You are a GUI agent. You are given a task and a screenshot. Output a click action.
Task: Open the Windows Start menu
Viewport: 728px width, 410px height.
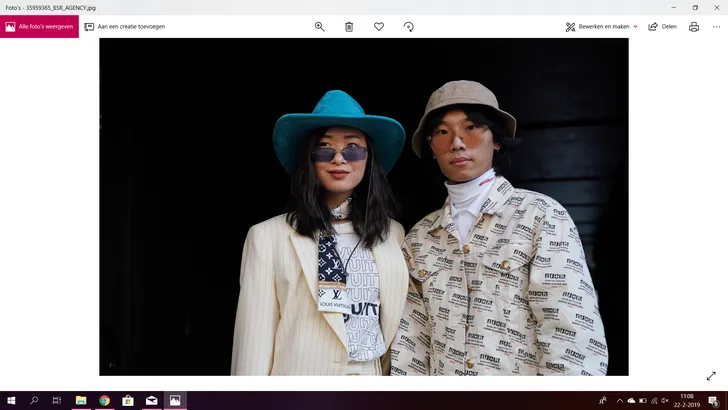click(x=11, y=400)
